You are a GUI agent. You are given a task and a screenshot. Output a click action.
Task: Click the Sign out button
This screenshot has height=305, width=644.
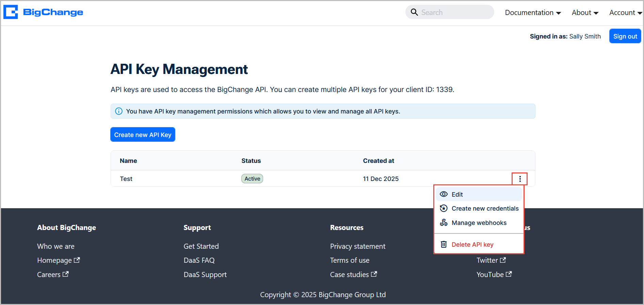pyautogui.click(x=625, y=36)
